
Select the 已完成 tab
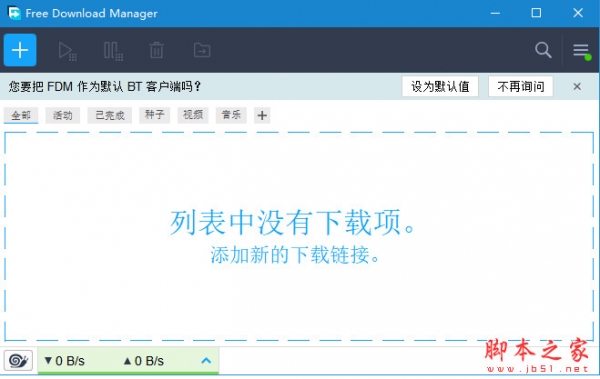[x=109, y=115]
